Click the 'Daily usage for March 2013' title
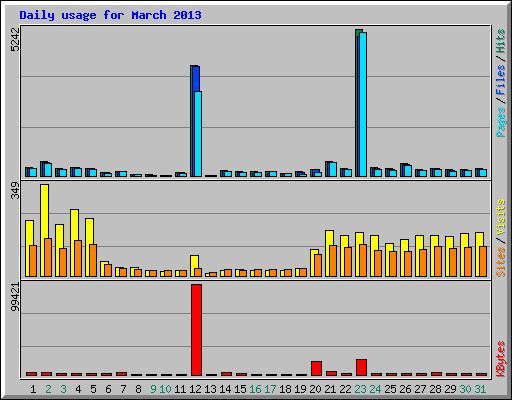The image size is (512, 400). 110,15
